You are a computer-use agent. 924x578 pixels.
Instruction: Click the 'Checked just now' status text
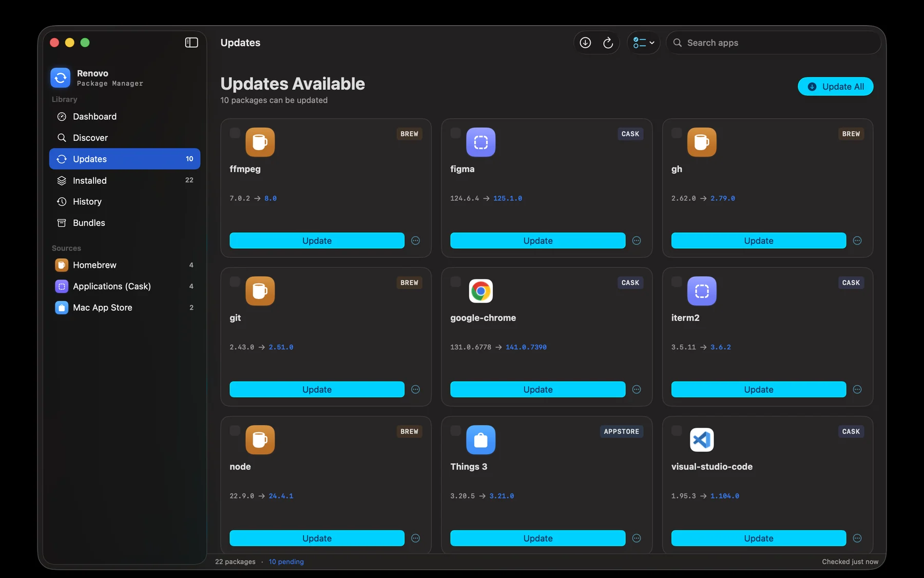(850, 562)
